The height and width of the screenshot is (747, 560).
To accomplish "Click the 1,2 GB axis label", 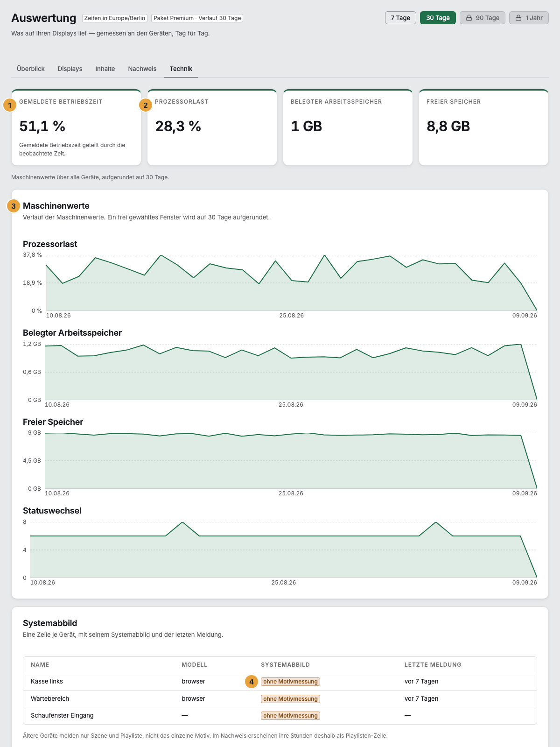I will coord(32,344).
